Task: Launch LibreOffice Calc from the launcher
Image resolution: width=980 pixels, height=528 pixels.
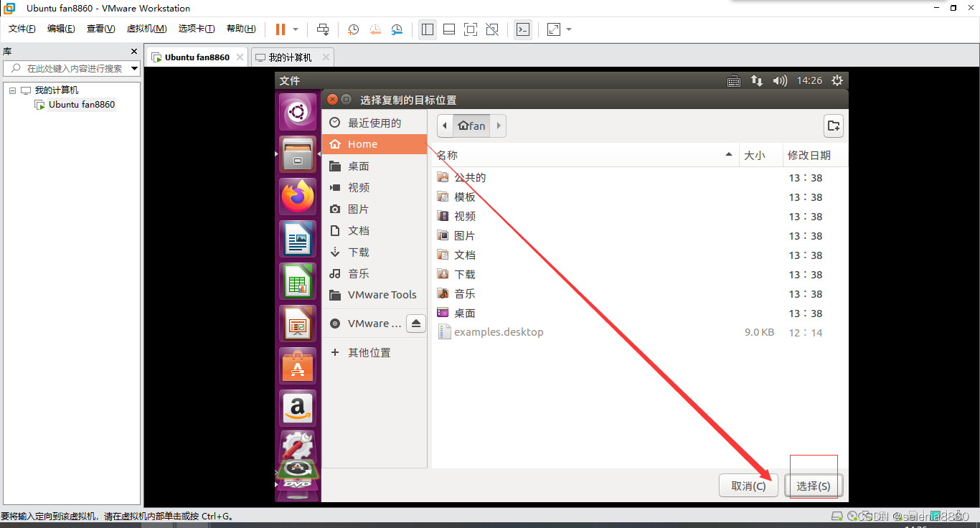Action: (297, 281)
